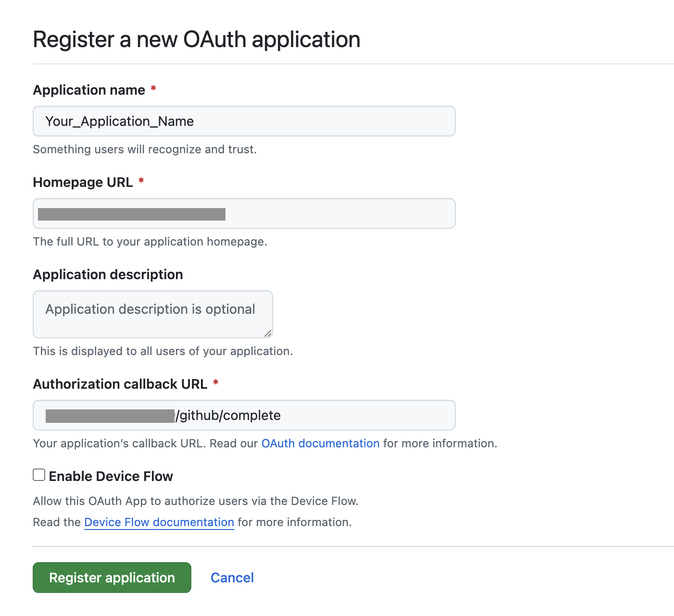Select the Your_Application_Name text
Viewport: 674px width, 616px height.
pyautogui.click(x=119, y=121)
